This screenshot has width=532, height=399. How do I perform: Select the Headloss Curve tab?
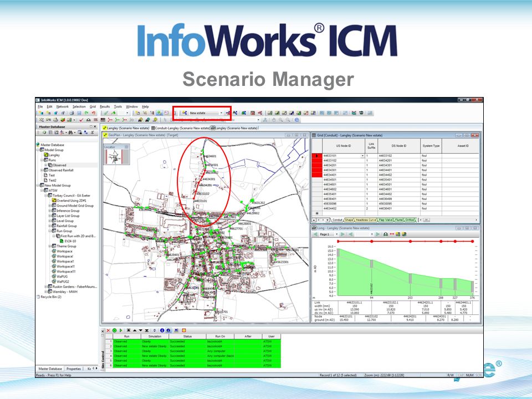click(x=366, y=220)
